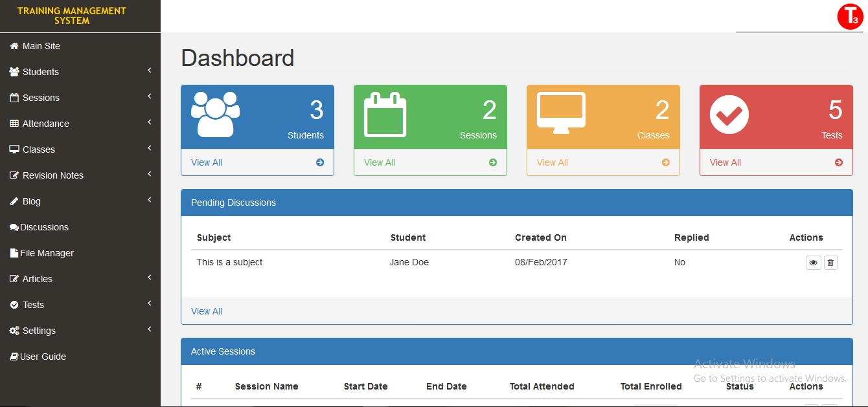The width and height of the screenshot is (868, 407).
Task: Click the Revision Notes edit icon
Action: 14,175
